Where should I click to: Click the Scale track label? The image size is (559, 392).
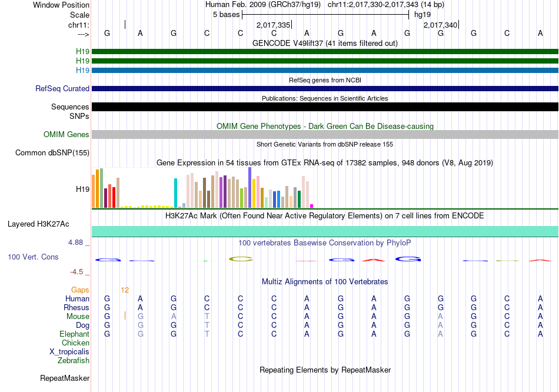pyautogui.click(x=79, y=15)
